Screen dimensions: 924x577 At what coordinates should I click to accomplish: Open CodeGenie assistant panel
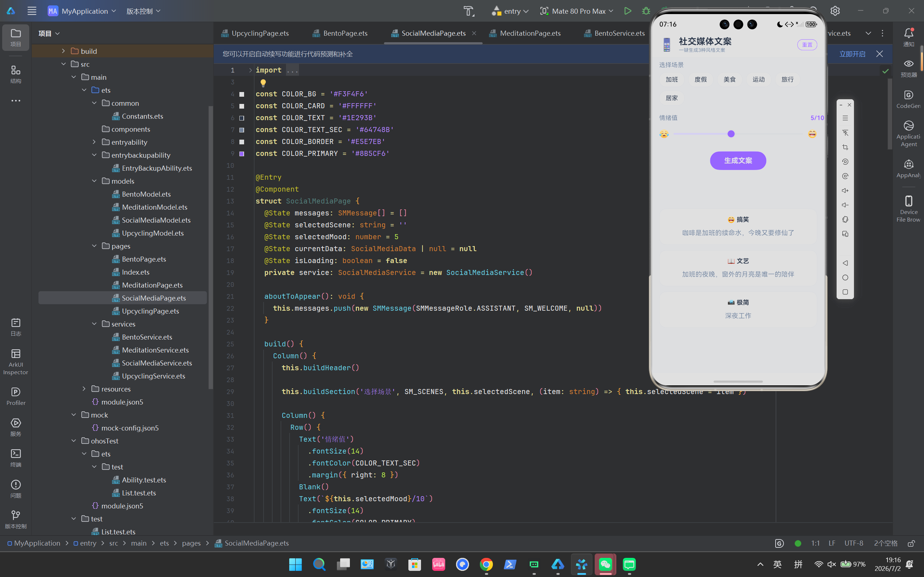(x=908, y=99)
